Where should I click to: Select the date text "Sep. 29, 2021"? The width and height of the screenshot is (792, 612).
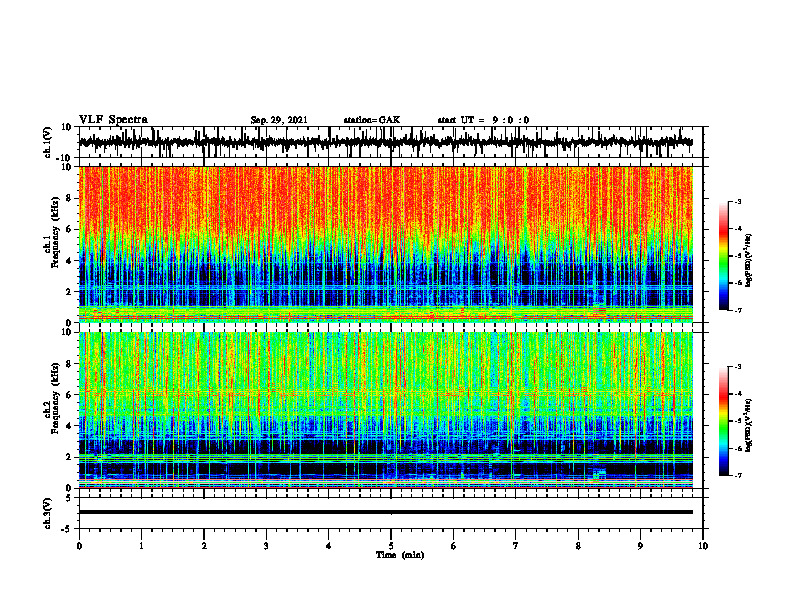279,120
